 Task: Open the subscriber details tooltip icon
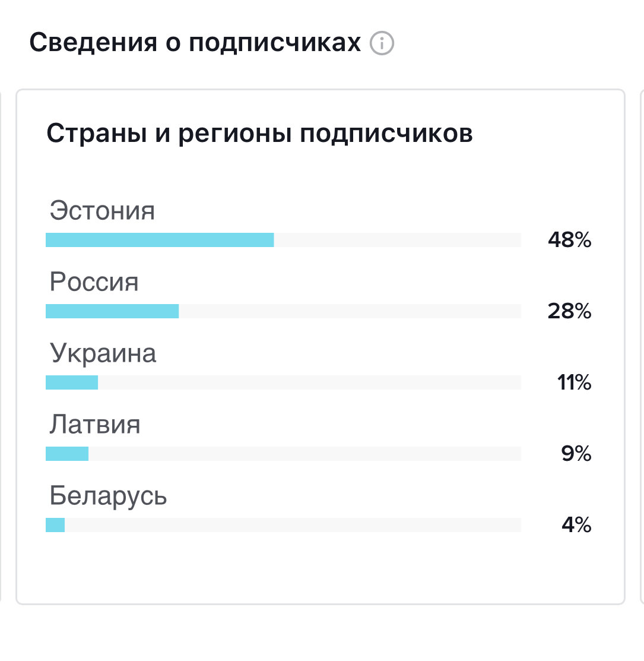click(382, 42)
